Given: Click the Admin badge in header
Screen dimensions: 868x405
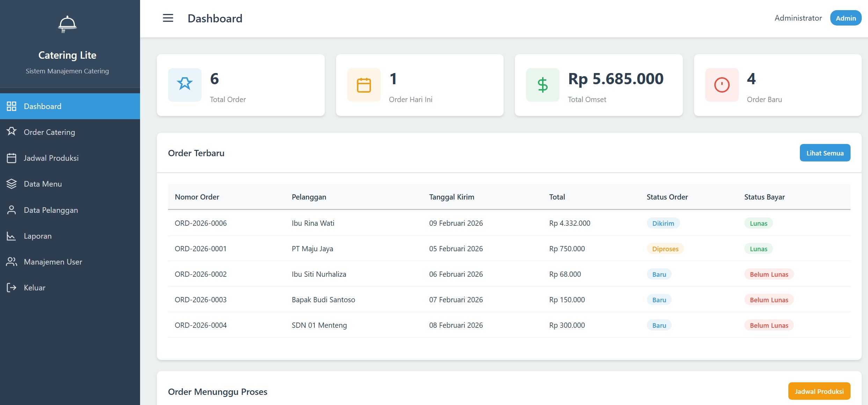Looking at the screenshot, I should click(845, 18).
